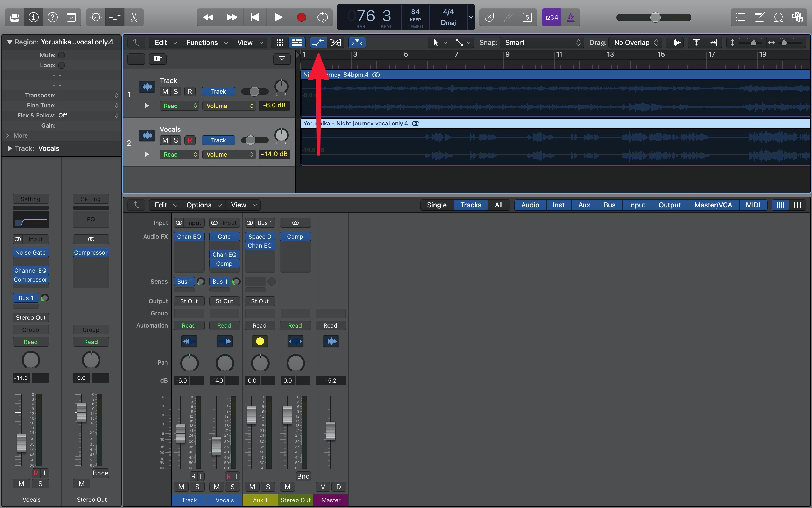Expand the Track: Vocals inspector section

point(10,148)
